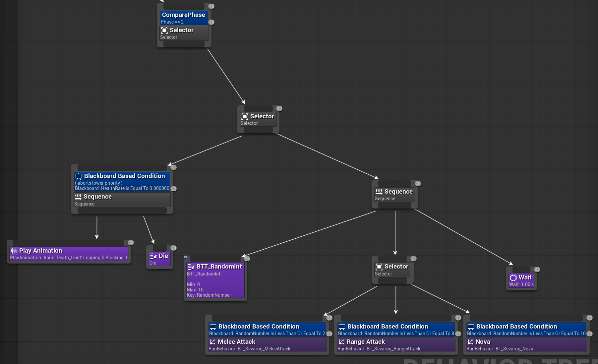Select text 'Blackboard: HealthRate Is Equal To 0.000000'
This screenshot has height=364, width=598.
[x=122, y=188]
